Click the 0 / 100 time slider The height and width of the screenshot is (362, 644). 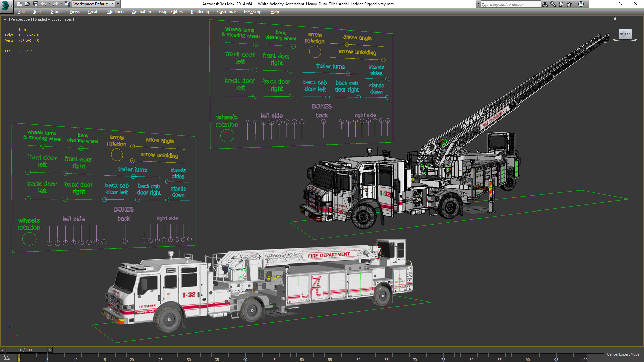point(26,350)
